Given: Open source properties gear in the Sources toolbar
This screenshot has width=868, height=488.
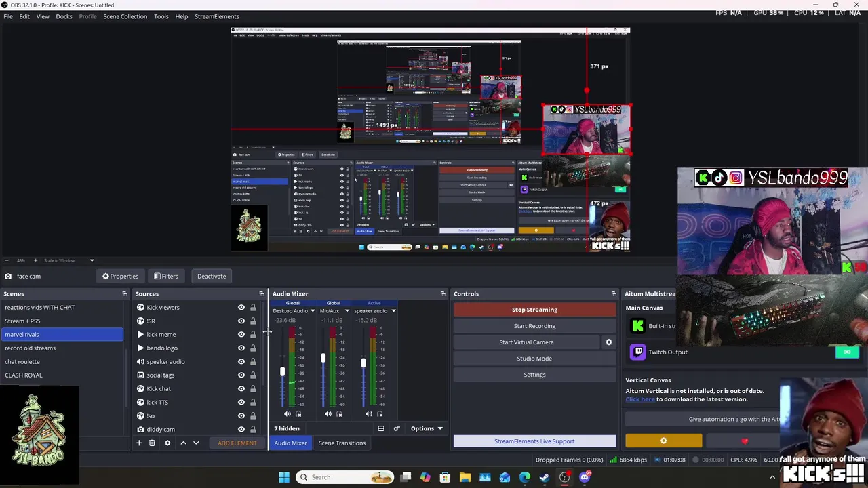Looking at the screenshot, I should (x=167, y=443).
